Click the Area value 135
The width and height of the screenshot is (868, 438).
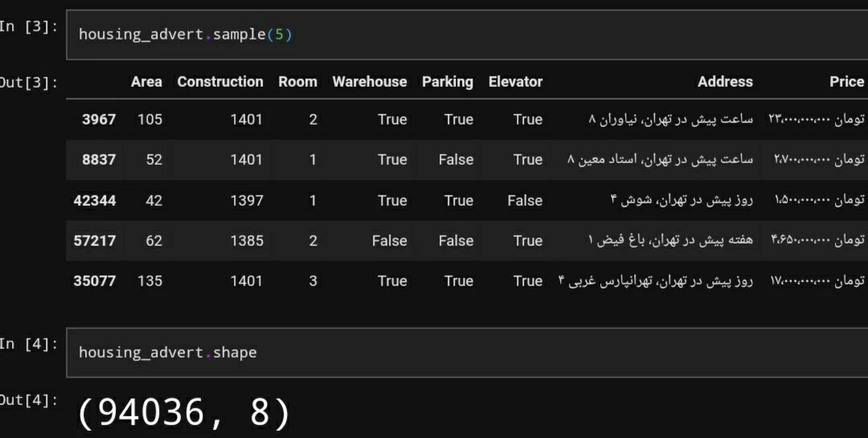click(149, 281)
